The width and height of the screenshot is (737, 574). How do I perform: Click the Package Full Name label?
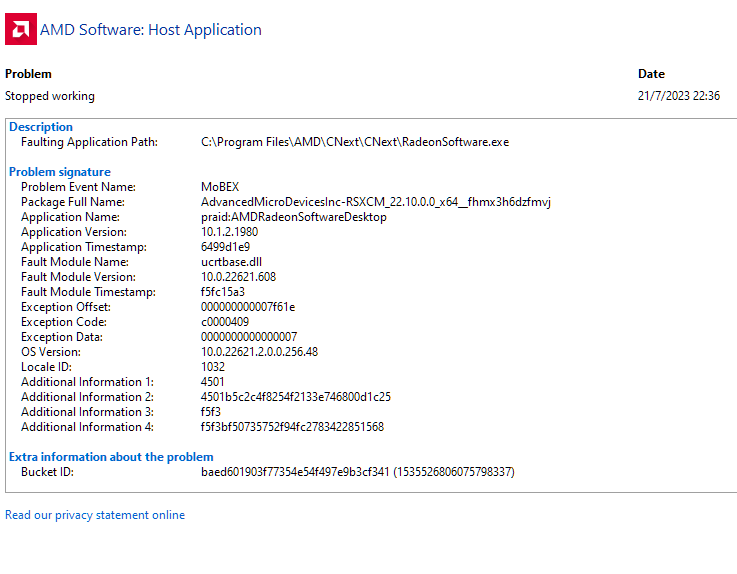(73, 202)
